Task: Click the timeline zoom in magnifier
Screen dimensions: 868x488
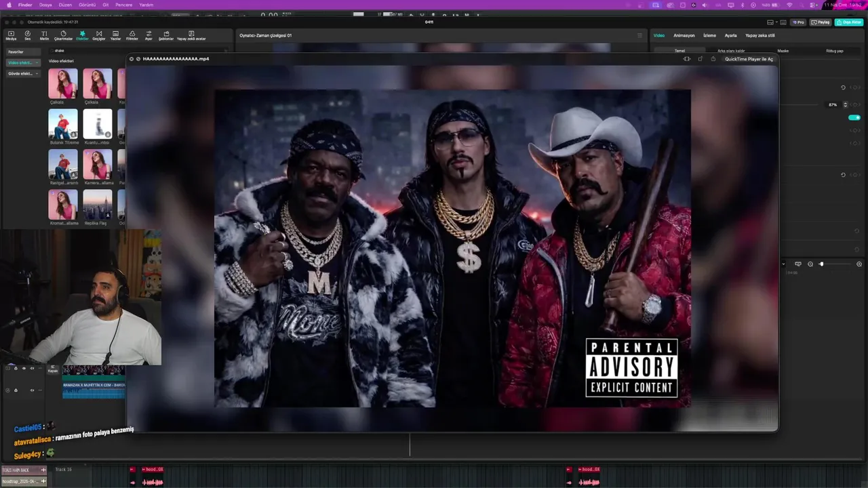Action: click(x=859, y=264)
